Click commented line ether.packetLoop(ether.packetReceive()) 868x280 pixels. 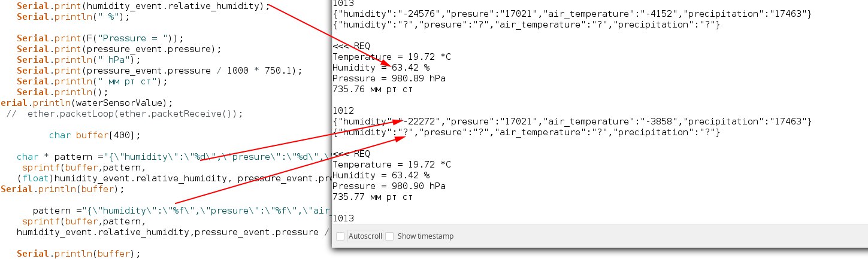126,114
